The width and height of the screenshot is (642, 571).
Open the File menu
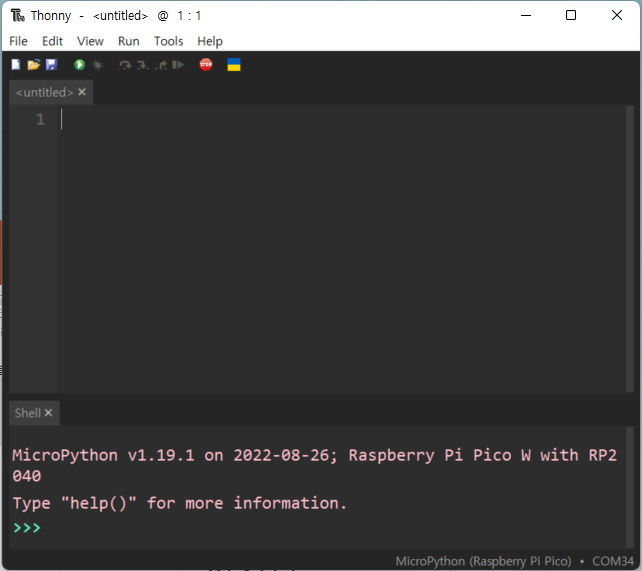18,41
